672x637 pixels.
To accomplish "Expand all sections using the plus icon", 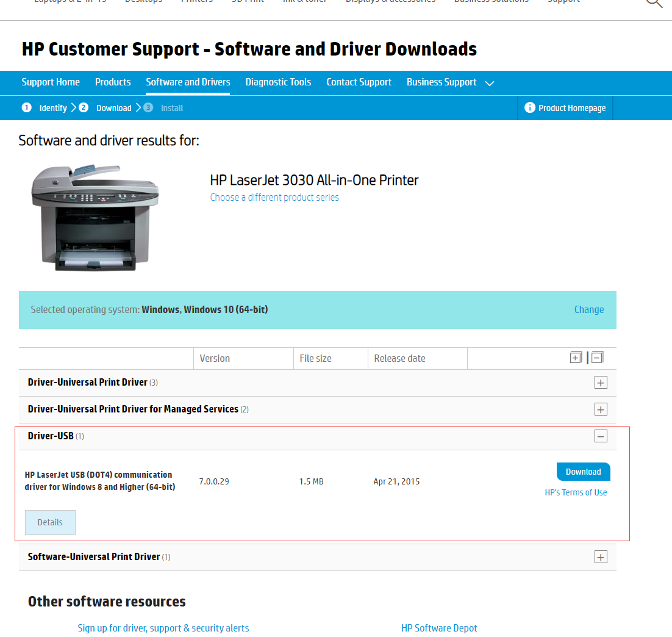I will pyautogui.click(x=575, y=358).
